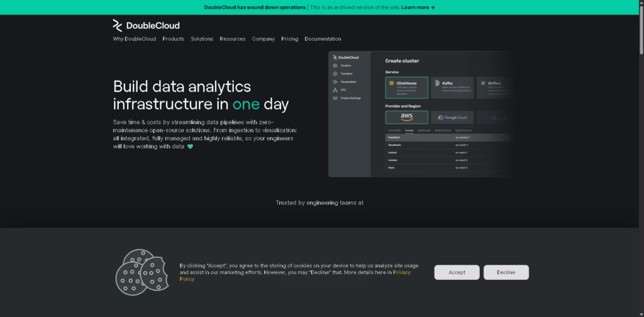The height and width of the screenshot is (317, 644).
Task: Choose the Google Cloud provider card
Action: click(452, 117)
